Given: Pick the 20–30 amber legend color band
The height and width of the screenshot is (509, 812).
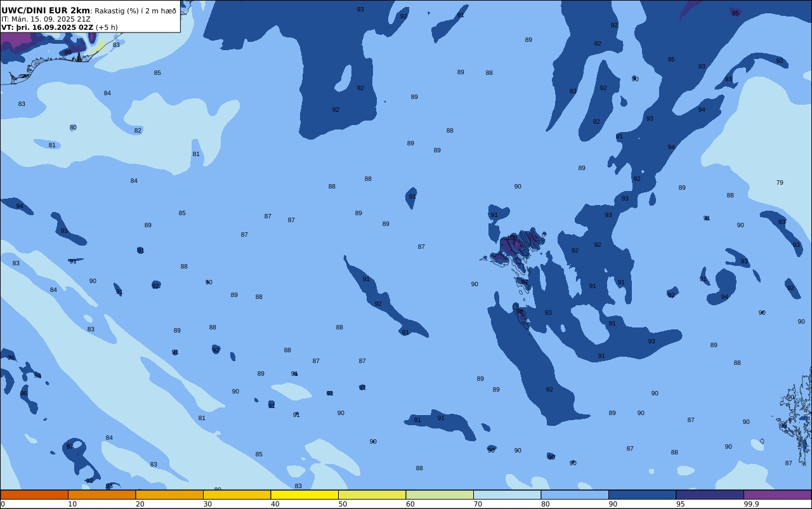Looking at the screenshot, I should 169,494.
